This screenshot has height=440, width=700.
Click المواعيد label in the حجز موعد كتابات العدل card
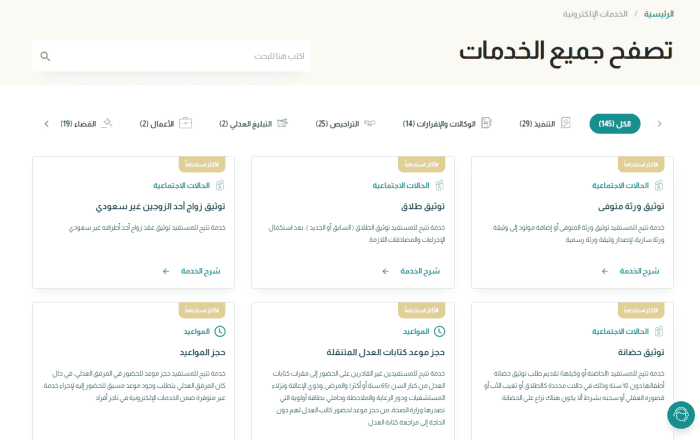[416, 331]
